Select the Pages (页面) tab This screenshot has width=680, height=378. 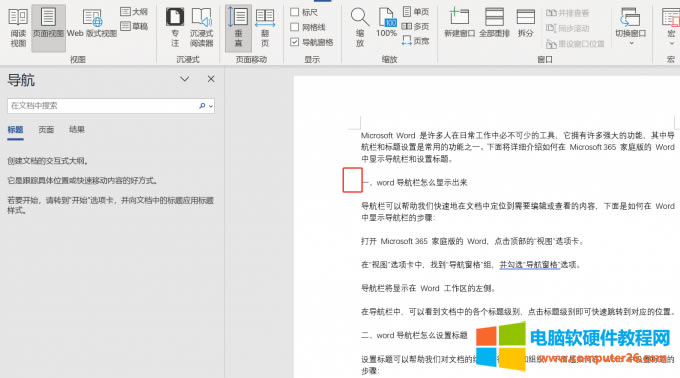46,129
